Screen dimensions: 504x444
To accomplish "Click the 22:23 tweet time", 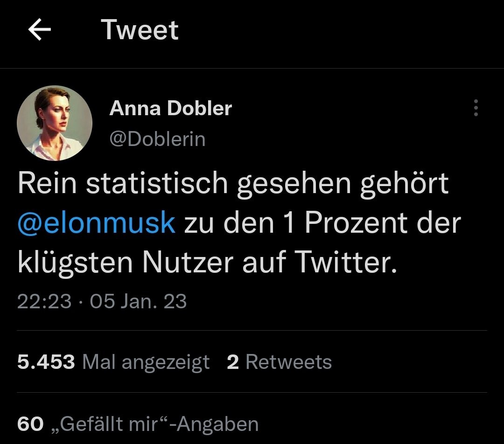I will [x=44, y=301].
